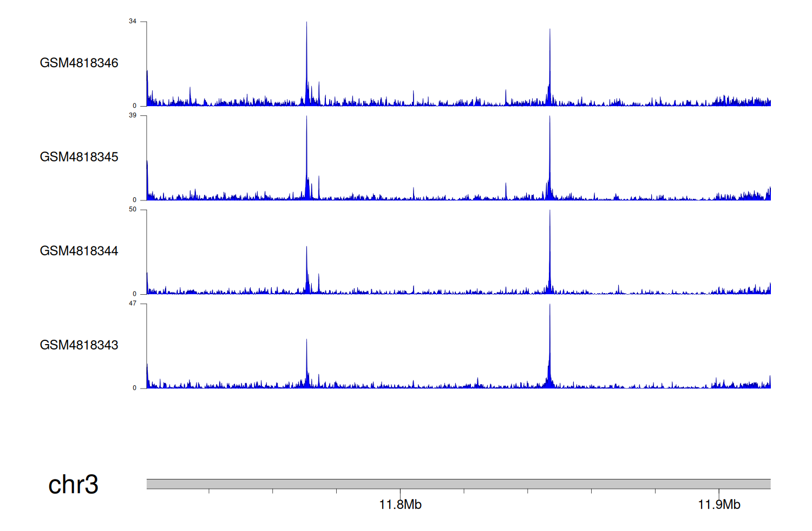The width and height of the screenshot is (812, 531).
Task: Click the gray chromosome ideogram bar
Action: pyautogui.click(x=458, y=484)
